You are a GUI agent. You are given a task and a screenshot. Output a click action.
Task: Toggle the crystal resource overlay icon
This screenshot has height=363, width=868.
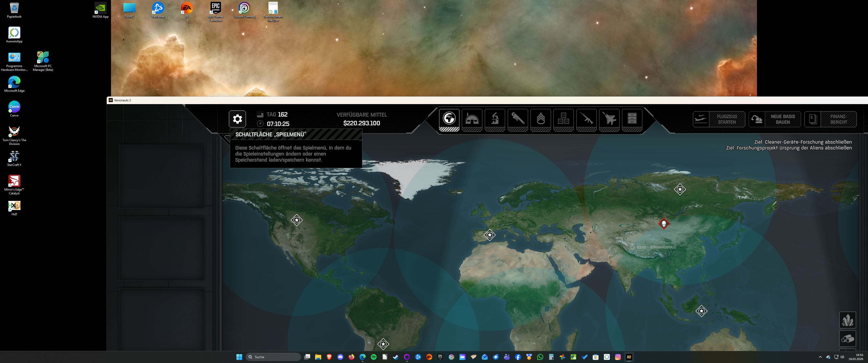tap(848, 320)
